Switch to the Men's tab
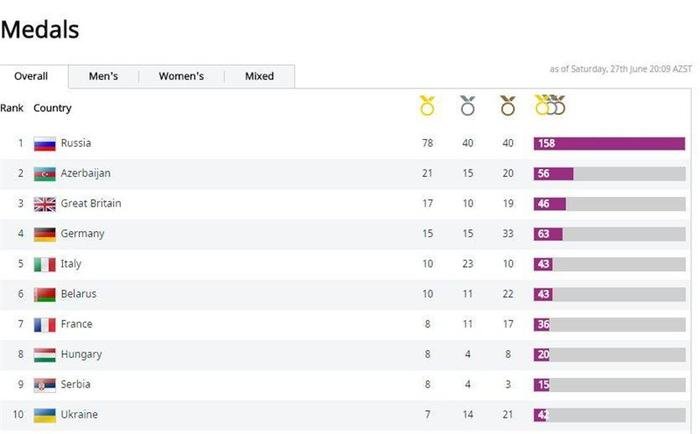The width and height of the screenshot is (700, 434). tap(103, 77)
